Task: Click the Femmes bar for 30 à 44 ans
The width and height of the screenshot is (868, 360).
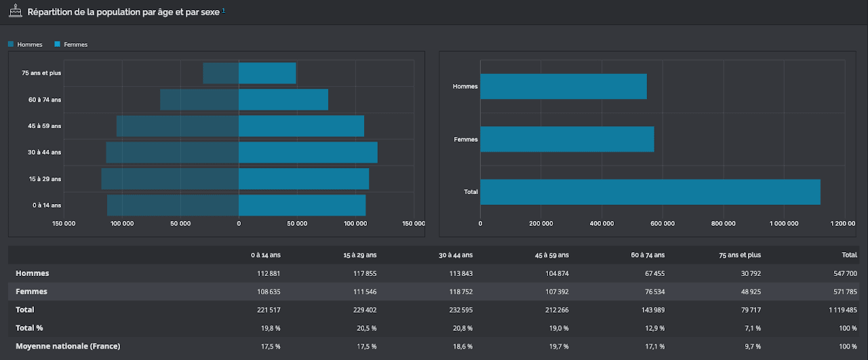Action: coord(308,153)
